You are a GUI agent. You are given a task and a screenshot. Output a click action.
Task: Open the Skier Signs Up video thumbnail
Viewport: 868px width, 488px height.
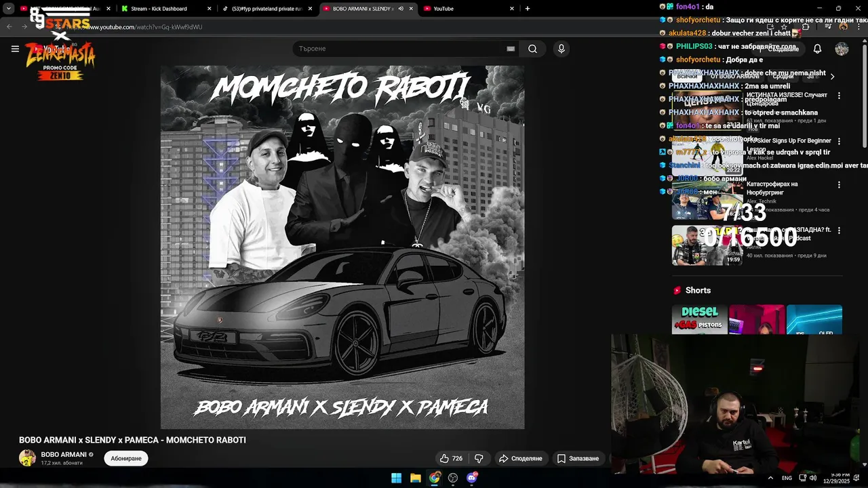707,155
